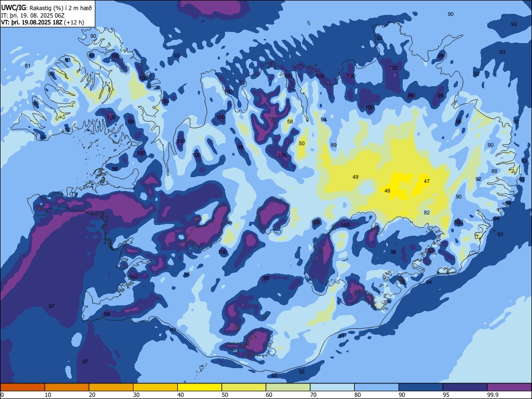
Task: Select the legend tick label 40
Action: click(x=180, y=395)
